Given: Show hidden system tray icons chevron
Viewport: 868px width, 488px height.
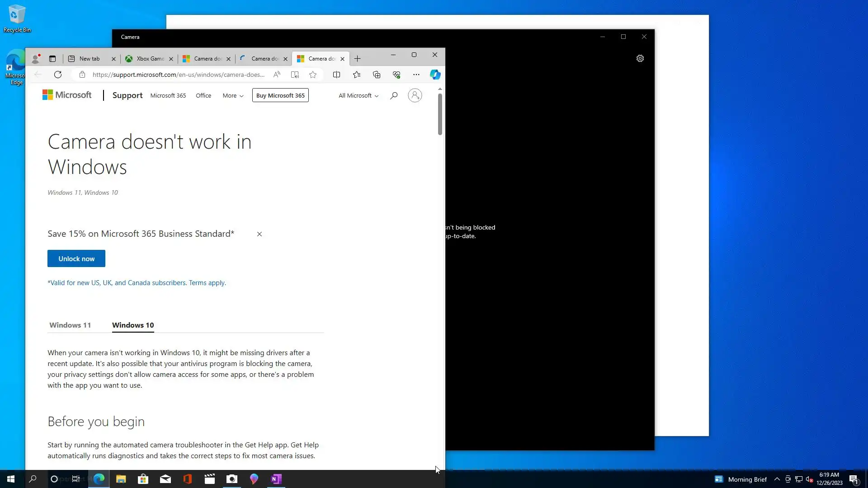Looking at the screenshot, I should click(x=777, y=479).
